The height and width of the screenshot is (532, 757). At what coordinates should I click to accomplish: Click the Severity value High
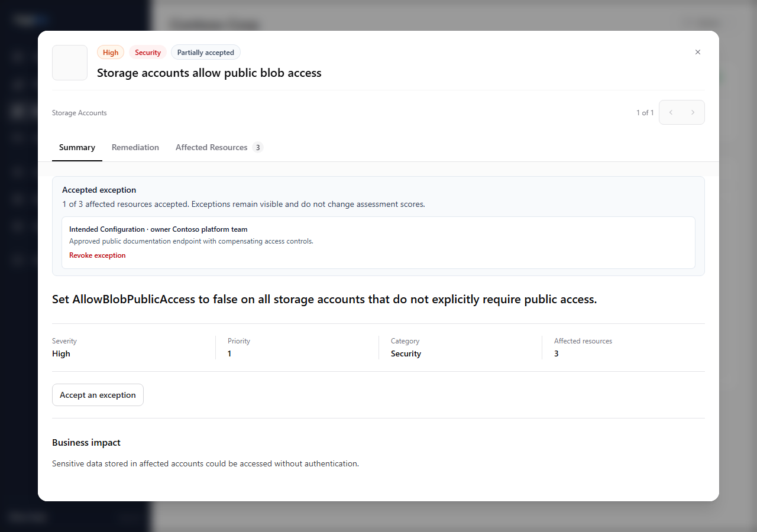pyautogui.click(x=61, y=354)
